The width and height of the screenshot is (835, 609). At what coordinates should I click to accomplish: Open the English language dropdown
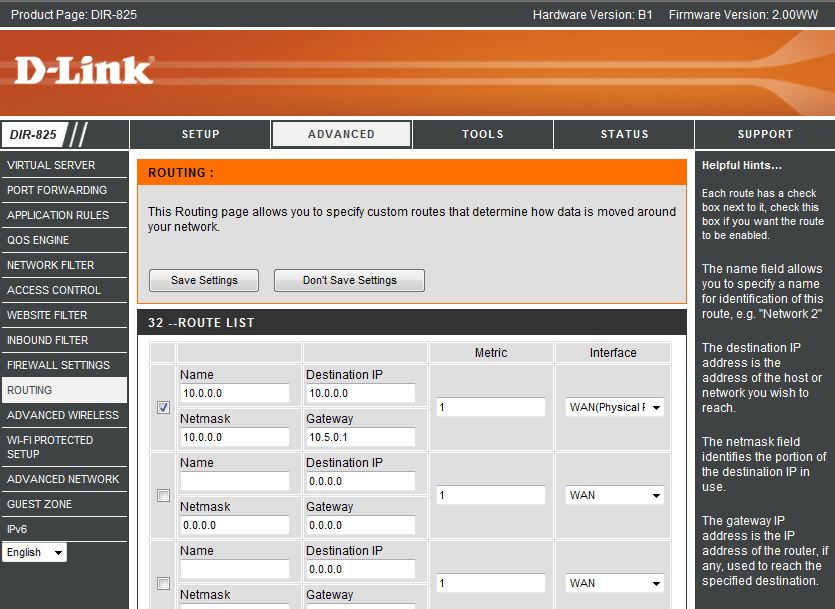coord(34,552)
